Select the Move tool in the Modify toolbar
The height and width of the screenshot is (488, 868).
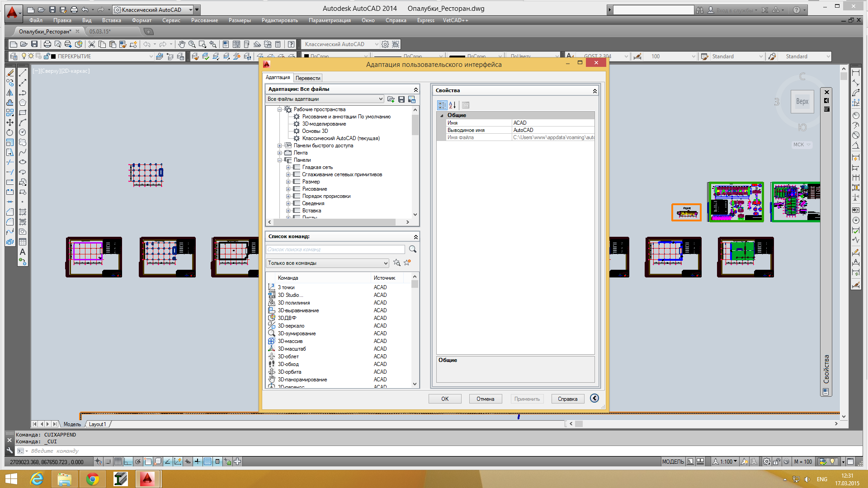coord(10,122)
